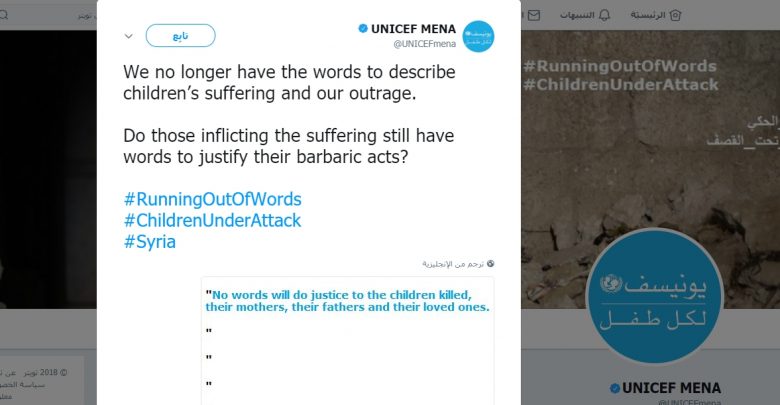
Task: Translate tweet from English (ترجم من الإنجليزية)
Action: tap(452, 264)
